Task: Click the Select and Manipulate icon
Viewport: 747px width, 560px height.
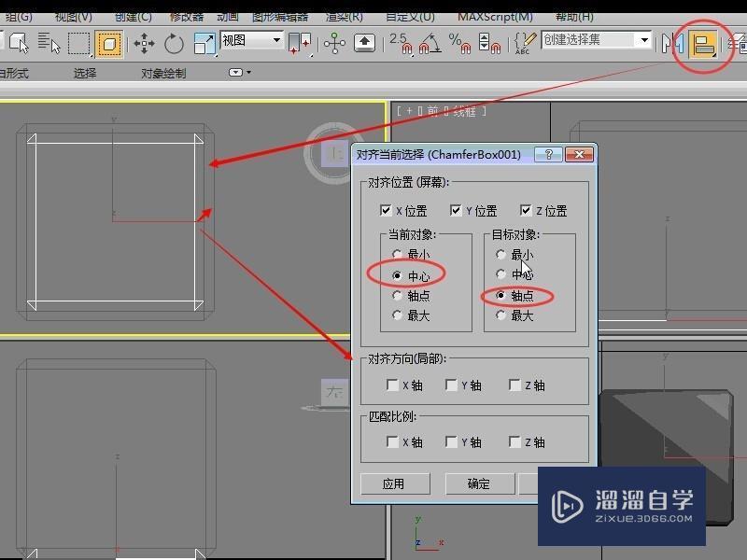Action: 334,43
